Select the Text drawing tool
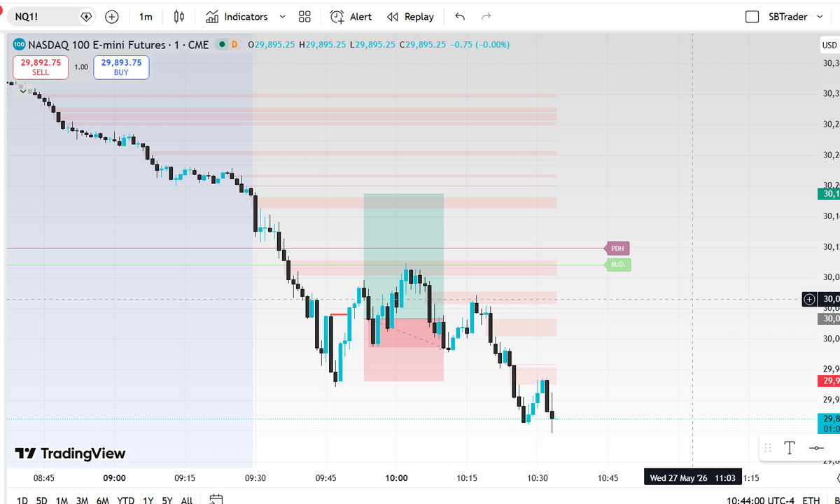840x504 pixels. coord(790,448)
